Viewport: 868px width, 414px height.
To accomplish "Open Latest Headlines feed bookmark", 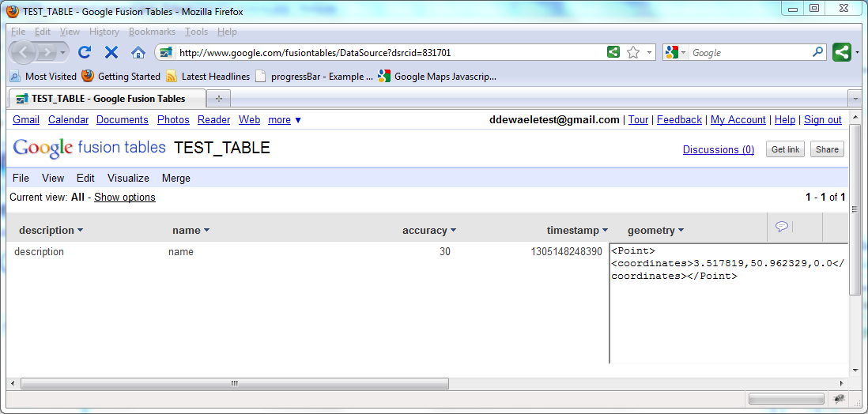I will tap(208, 77).
